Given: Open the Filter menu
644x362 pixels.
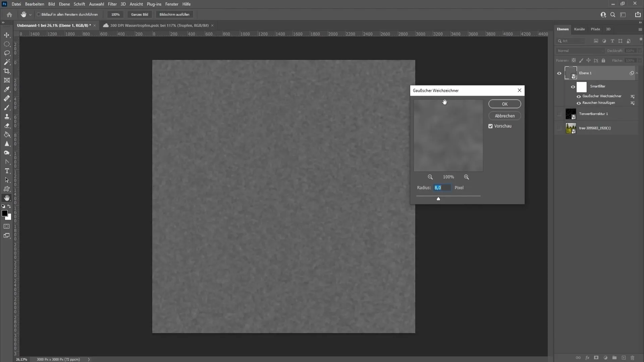Looking at the screenshot, I should (x=112, y=4).
